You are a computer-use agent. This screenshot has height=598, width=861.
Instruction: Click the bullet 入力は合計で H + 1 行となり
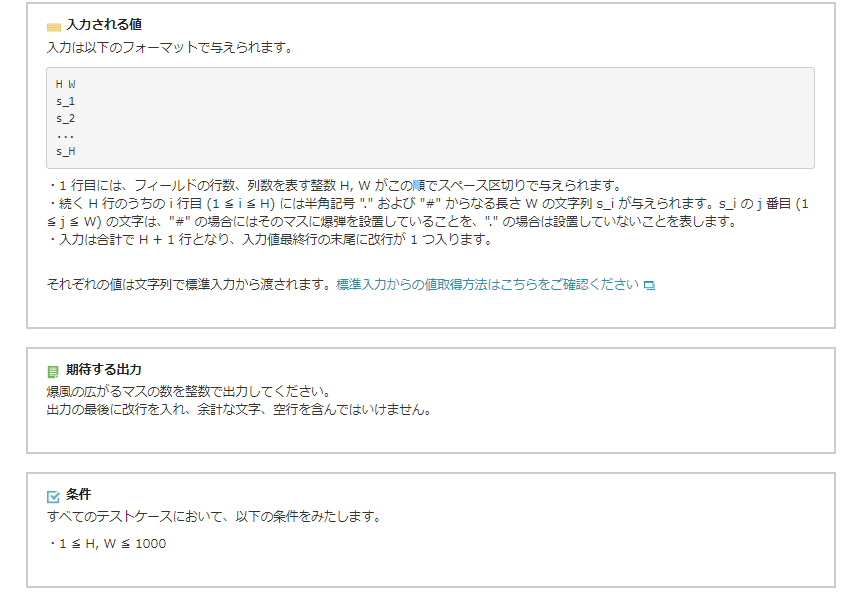pos(269,239)
